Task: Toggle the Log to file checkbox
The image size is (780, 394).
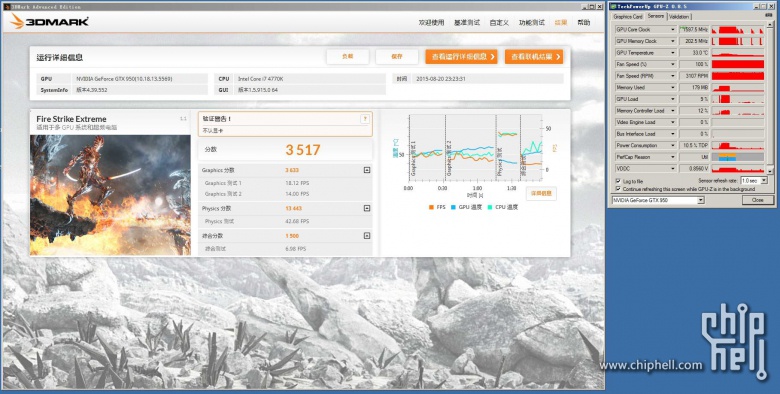Action: pyautogui.click(x=618, y=182)
